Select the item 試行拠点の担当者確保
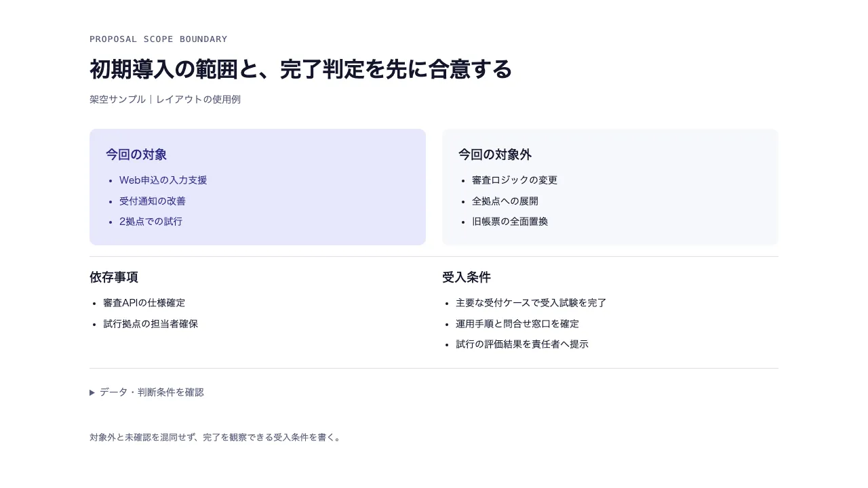Viewport: 868px width, 488px height. click(151, 324)
